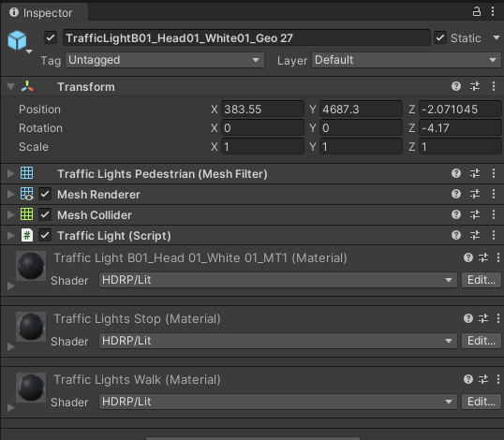Disable the Traffic Light Script checkbox
504x440 pixels.
coord(45,235)
